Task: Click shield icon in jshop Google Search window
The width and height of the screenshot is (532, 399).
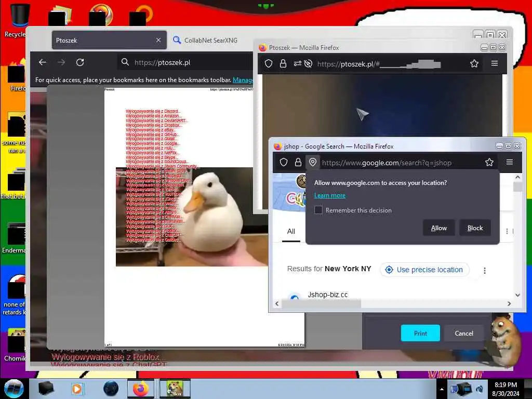Action: tap(284, 163)
